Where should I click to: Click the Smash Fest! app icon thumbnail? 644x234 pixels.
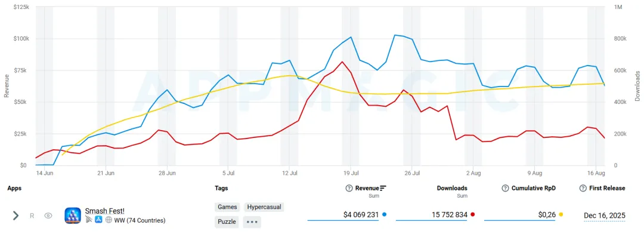click(x=73, y=215)
